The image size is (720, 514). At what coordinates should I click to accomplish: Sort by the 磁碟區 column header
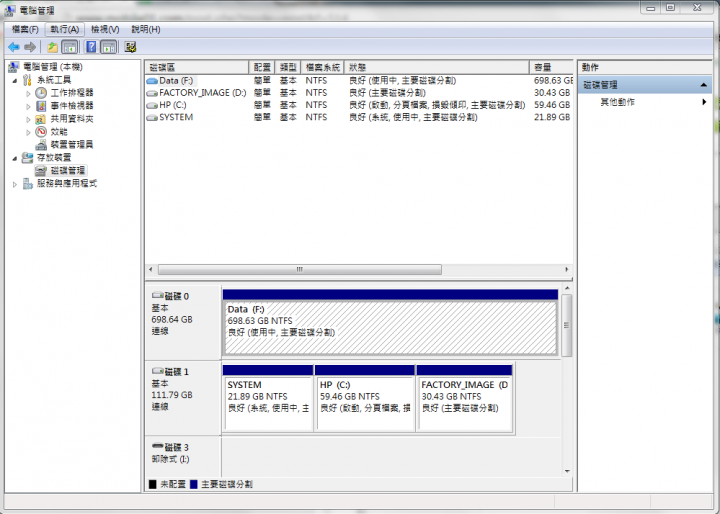[197, 68]
